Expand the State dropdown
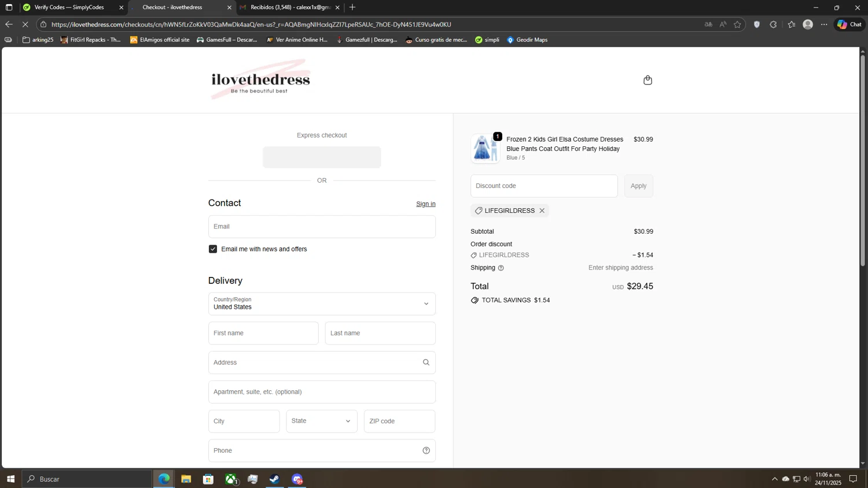868x488 pixels. pyautogui.click(x=322, y=421)
